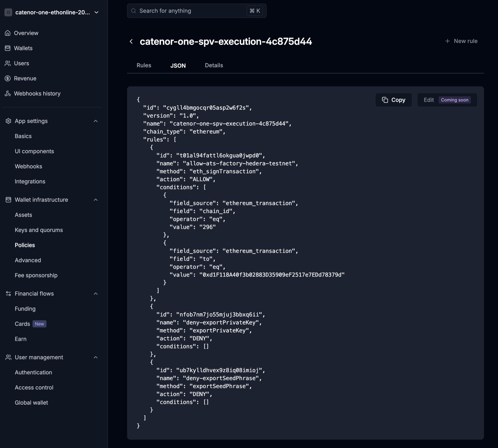The width and height of the screenshot is (498, 448).
Task: Create a New rule
Action: coord(461,41)
